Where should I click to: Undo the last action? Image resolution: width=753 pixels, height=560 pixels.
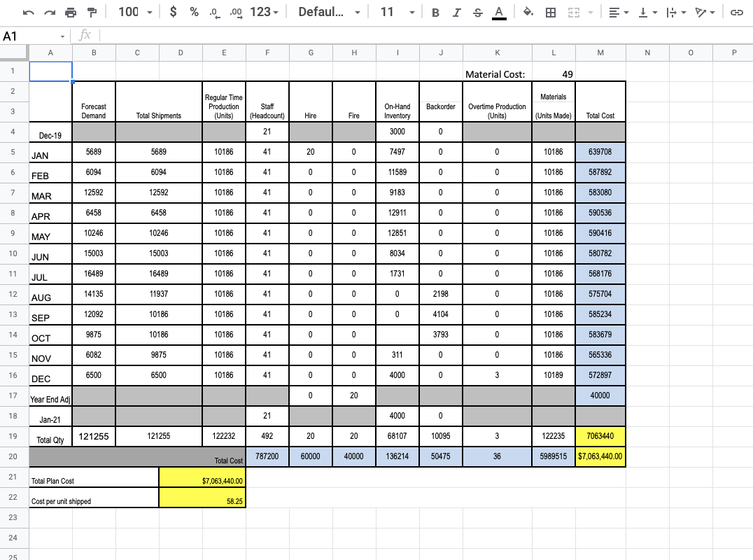pyautogui.click(x=27, y=12)
